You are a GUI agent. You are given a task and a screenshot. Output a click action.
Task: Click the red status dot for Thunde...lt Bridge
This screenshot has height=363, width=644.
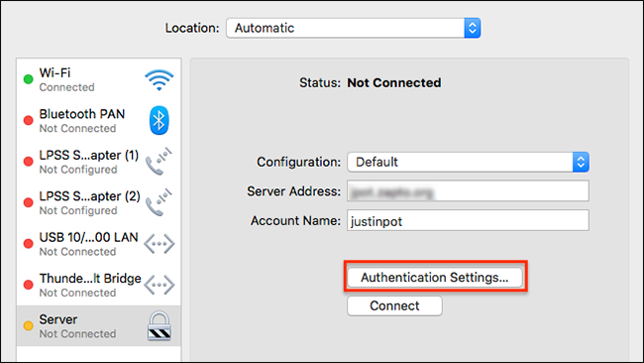tap(29, 285)
